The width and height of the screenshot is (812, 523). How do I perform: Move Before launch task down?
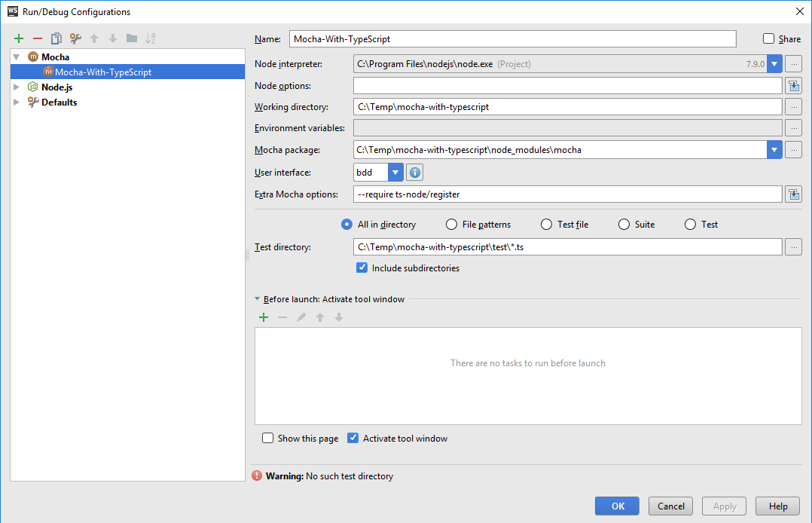click(x=339, y=317)
